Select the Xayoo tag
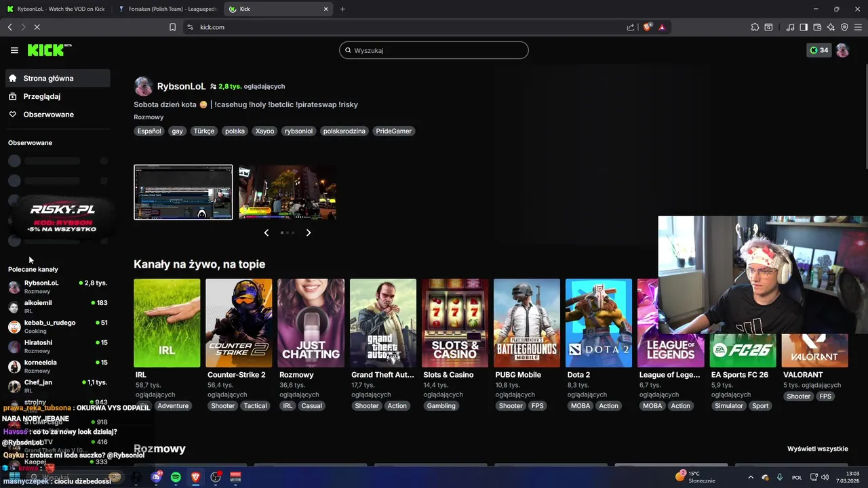The width and height of the screenshot is (868, 488). pyautogui.click(x=264, y=131)
